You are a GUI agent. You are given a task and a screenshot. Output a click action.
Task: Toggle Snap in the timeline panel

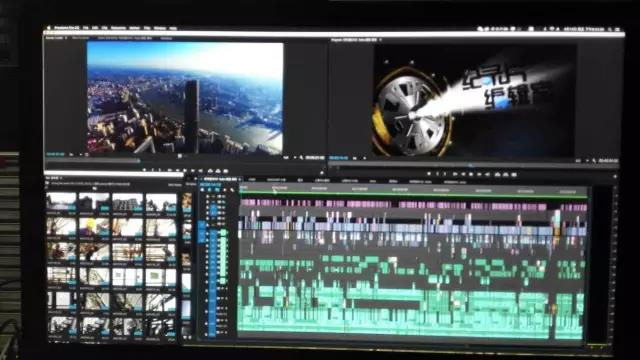(x=209, y=190)
